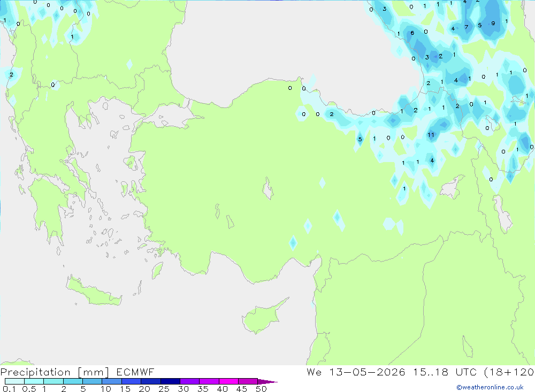Image resolution: width=535 pixels, height=392 pixels.
Task: Click the 'Precipitation [mm]' title text
Action: point(55,372)
